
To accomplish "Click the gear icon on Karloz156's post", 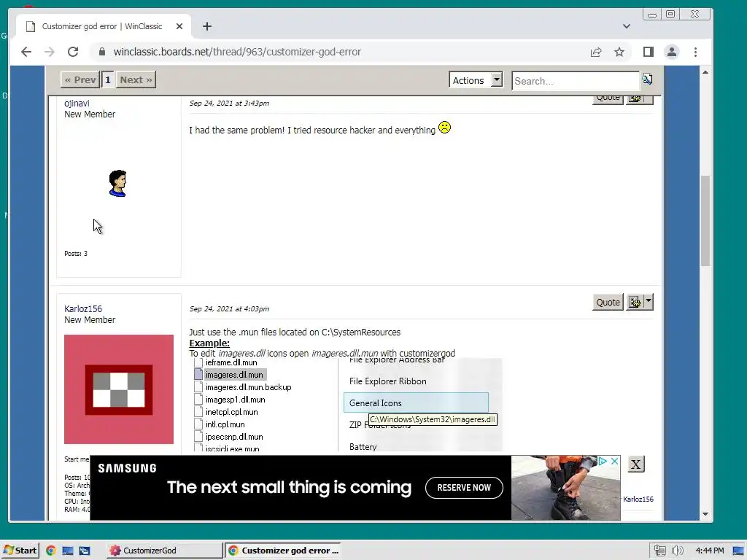I will tap(635, 302).
